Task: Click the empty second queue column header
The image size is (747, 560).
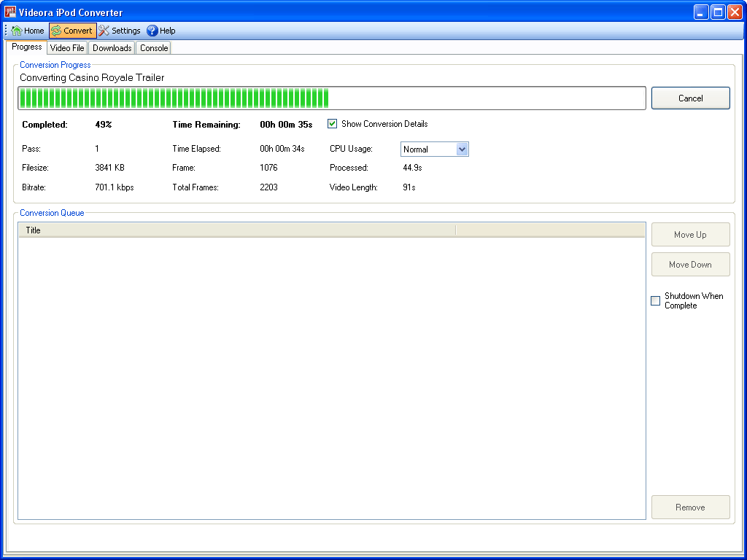Action: [550, 230]
